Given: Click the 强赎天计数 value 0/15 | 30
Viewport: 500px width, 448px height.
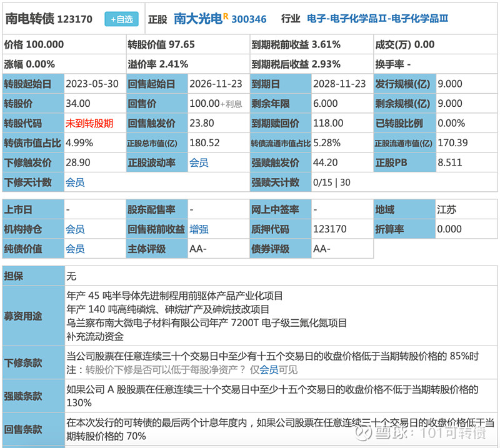Looking at the screenshot, I should point(332,182).
